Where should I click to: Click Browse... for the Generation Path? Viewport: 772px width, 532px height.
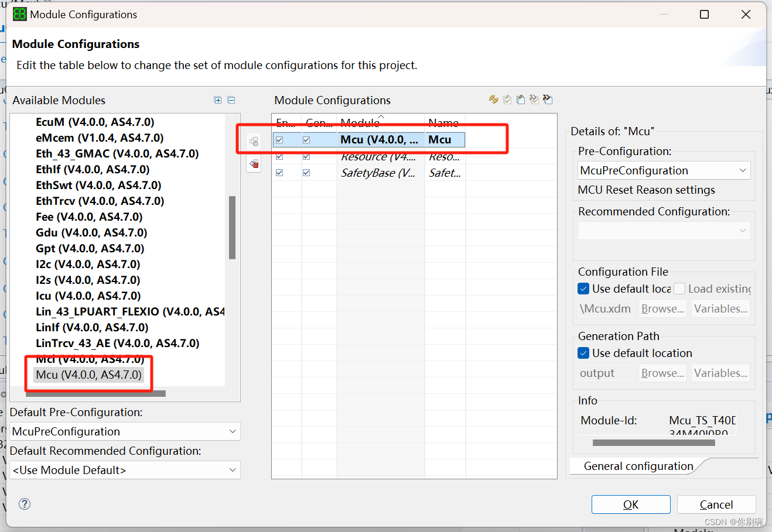point(662,373)
